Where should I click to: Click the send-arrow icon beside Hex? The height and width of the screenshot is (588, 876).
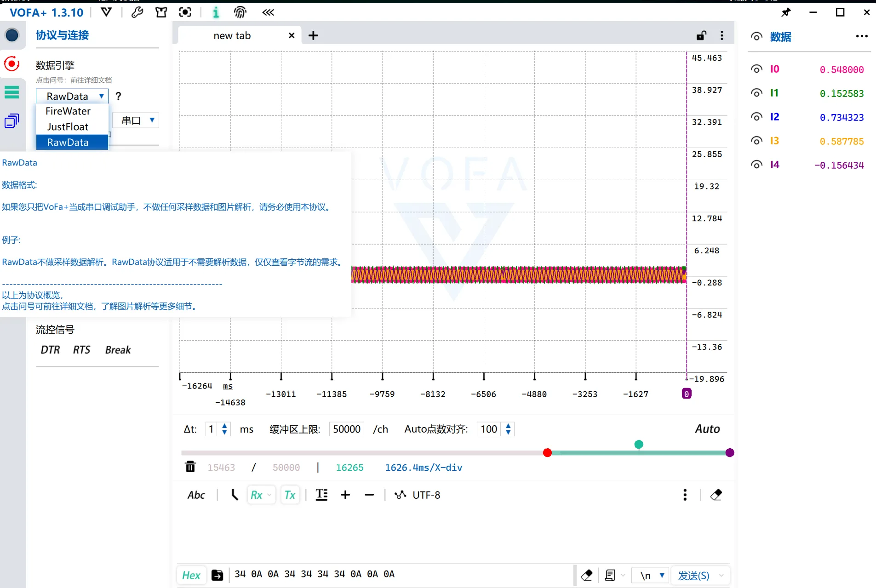click(218, 575)
